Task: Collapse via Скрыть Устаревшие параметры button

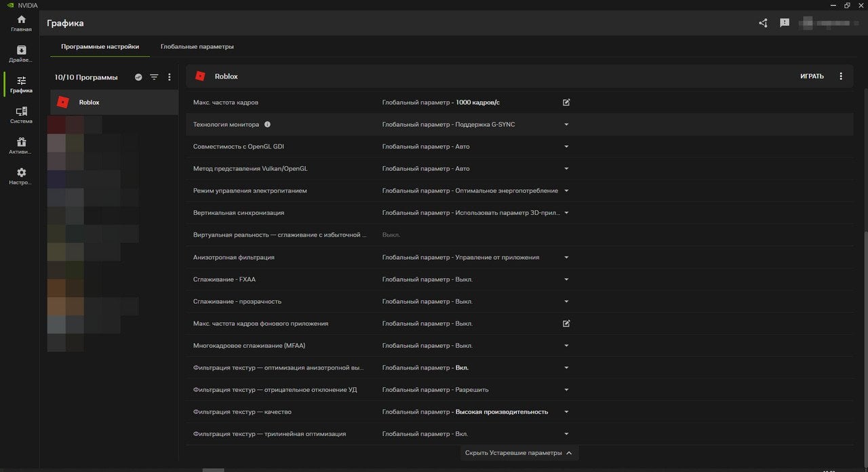Action: (x=519, y=453)
